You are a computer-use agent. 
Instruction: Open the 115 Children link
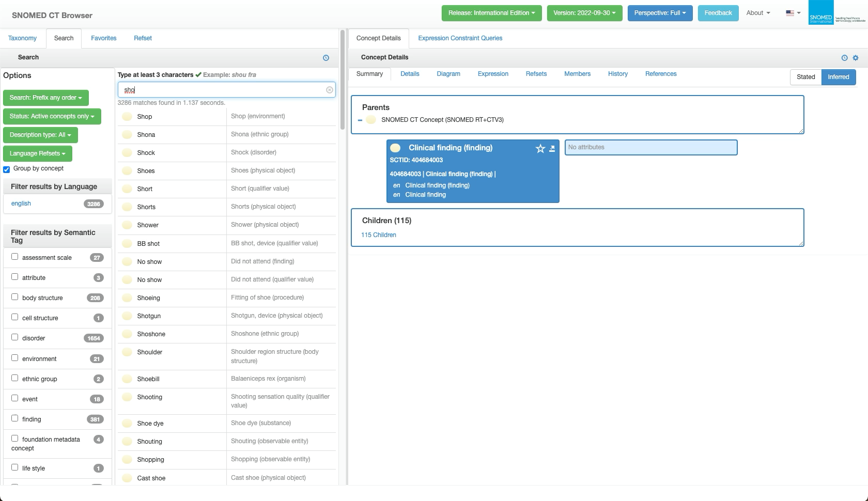point(379,235)
